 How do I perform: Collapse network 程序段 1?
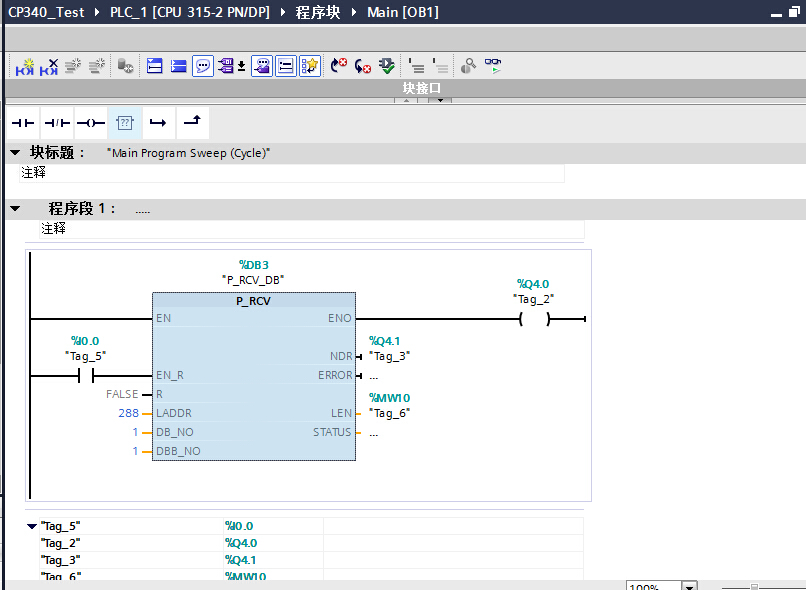[x=15, y=209]
